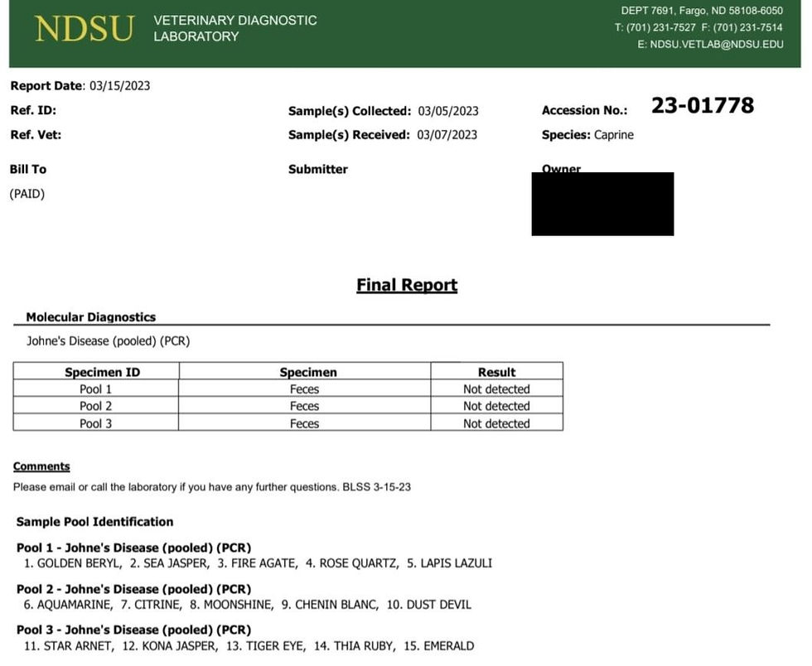Screen dimensions: 812x666
Task: Select the Species Caprine text
Action: tap(587, 135)
